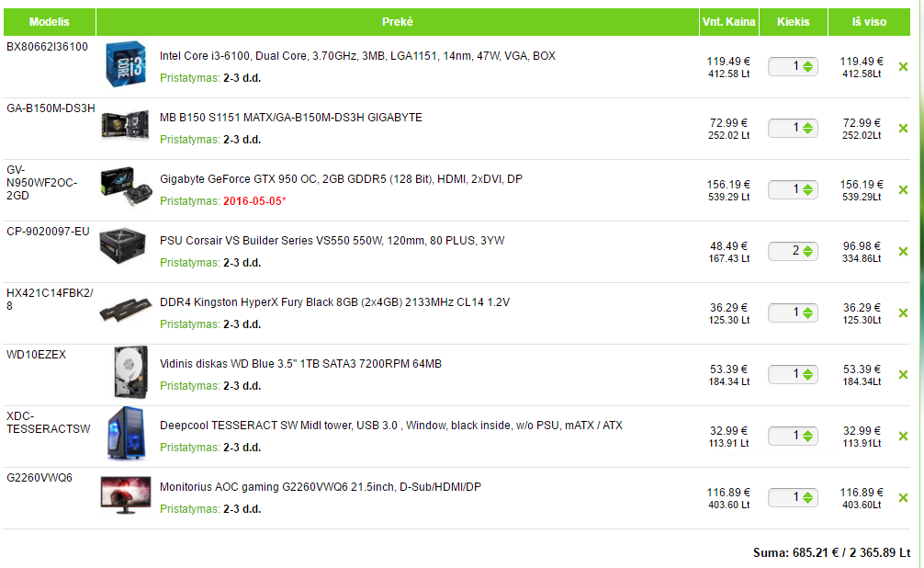Select the quantity field for Intel Core i3-6100
The image size is (924, 568).
click(x=793, y=67)
